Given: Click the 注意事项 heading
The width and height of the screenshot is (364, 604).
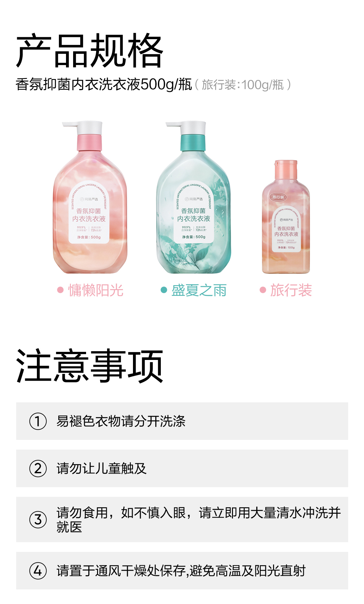Looking at the screenshot, I should click(90, 366).
